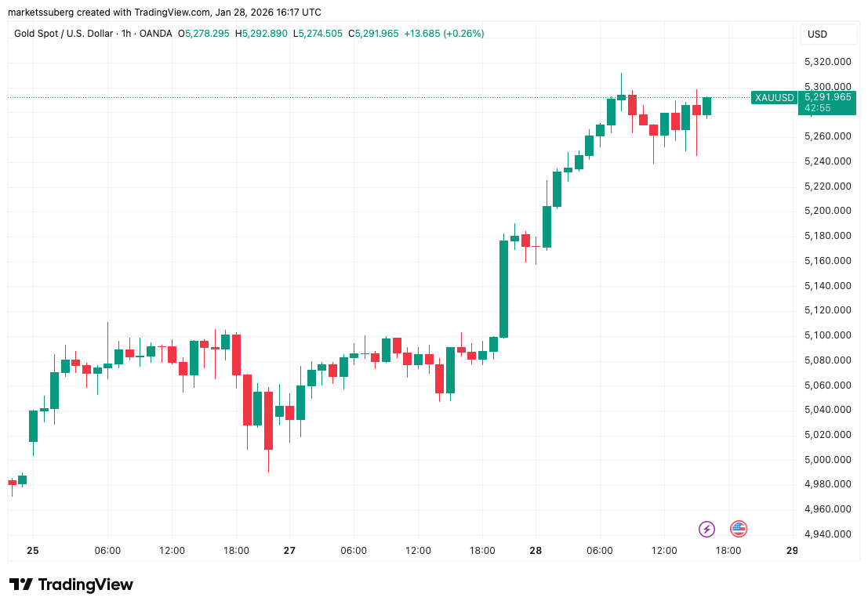Image resolution: width=868 pixels, height=608 pixels.
Task: Click the US flag economic event icon
Action: pyautogui.click(x=738, y=529)
